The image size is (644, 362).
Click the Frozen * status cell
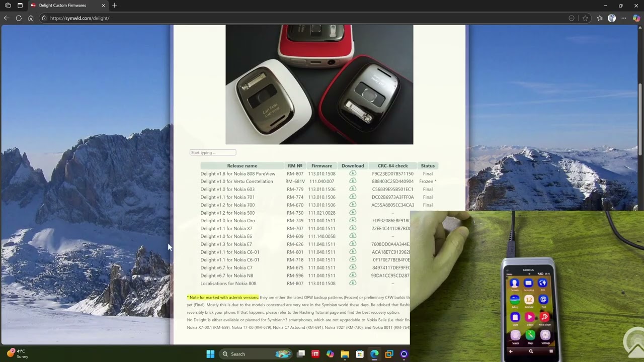pyautogui.click(x=428, y=182)
